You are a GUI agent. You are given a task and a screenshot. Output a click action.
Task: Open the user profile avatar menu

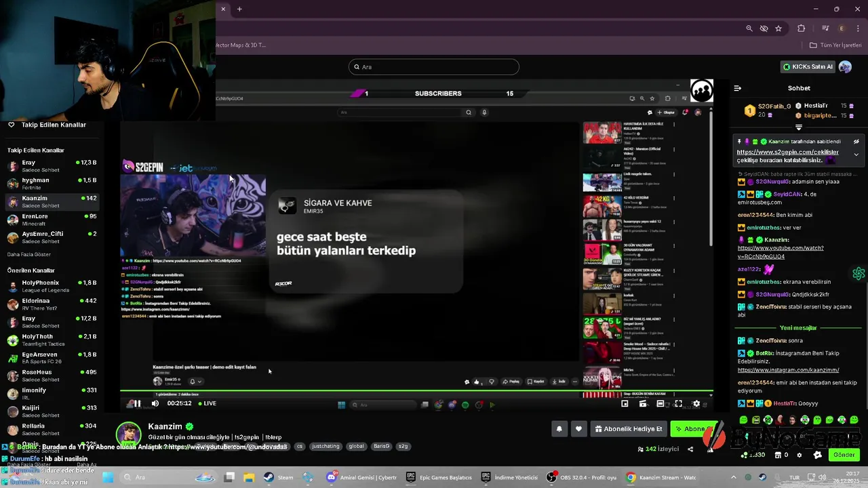click(845, 67)
